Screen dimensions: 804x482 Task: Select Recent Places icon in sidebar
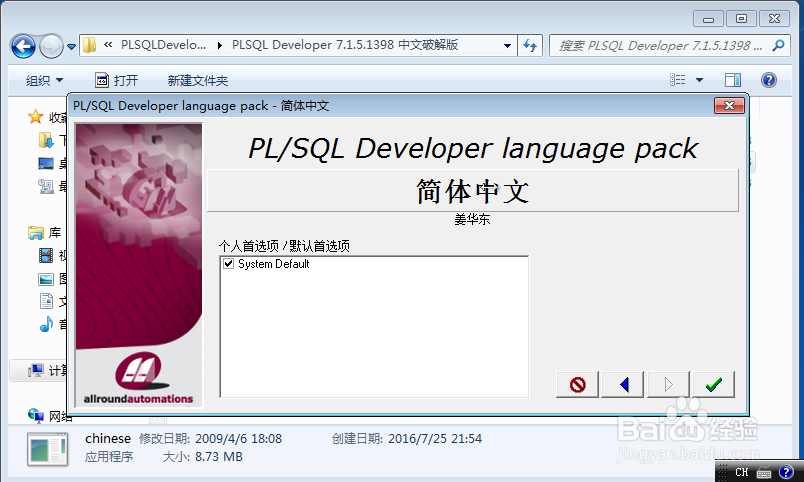pyautogui.click(x=46, y=186)
